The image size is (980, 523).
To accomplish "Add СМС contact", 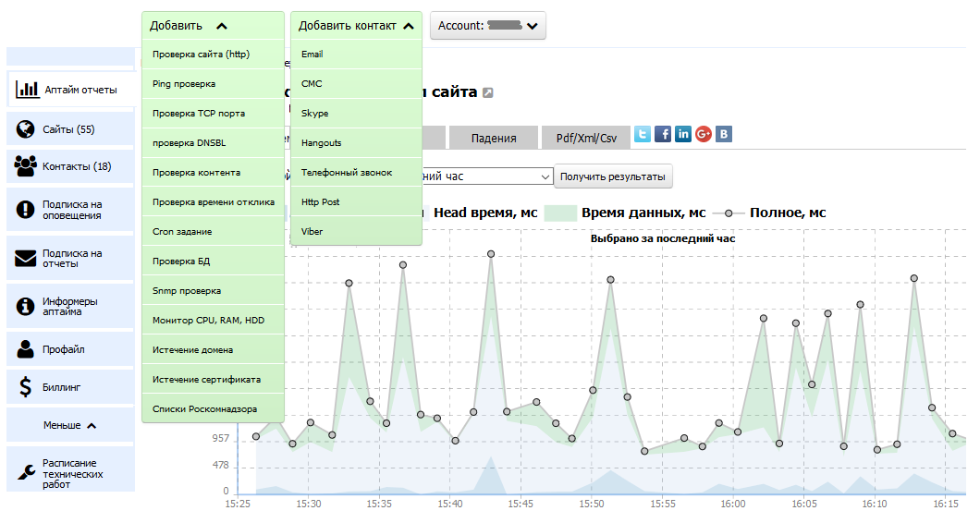I will tap(356, 84).
